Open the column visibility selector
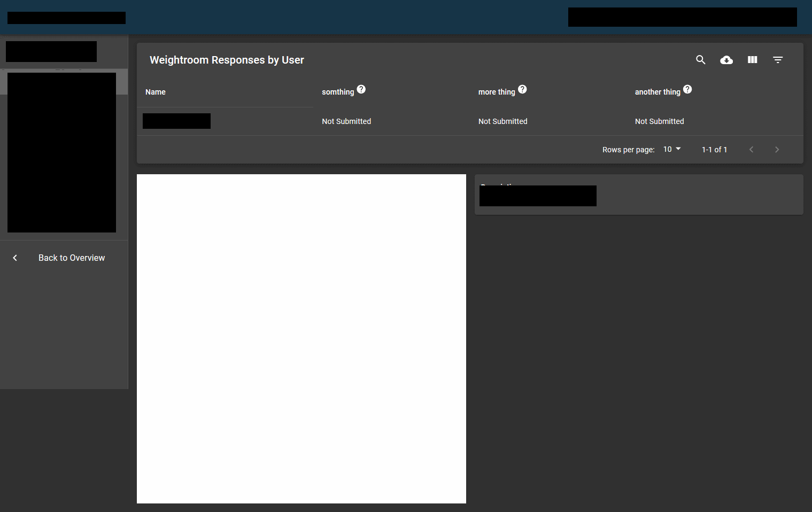This screenshot has width=812, height=512. tap(752, 60)
